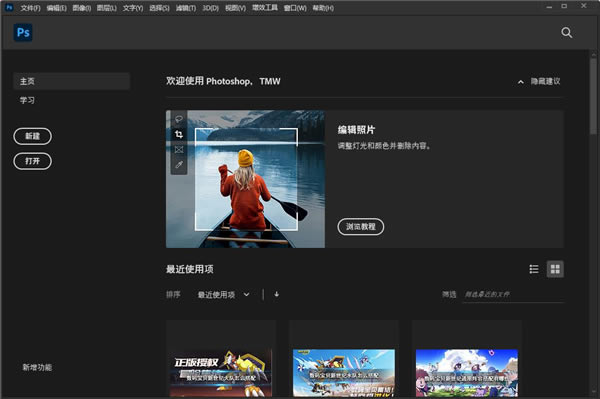Click the 编辑照片 tutorial title
Viewport: 600px width, 399px height.
click(x=356, y=130)
